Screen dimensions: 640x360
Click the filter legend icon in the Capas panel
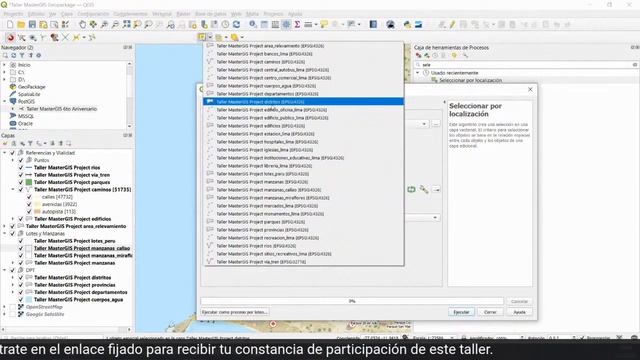(x=30, y=144)
